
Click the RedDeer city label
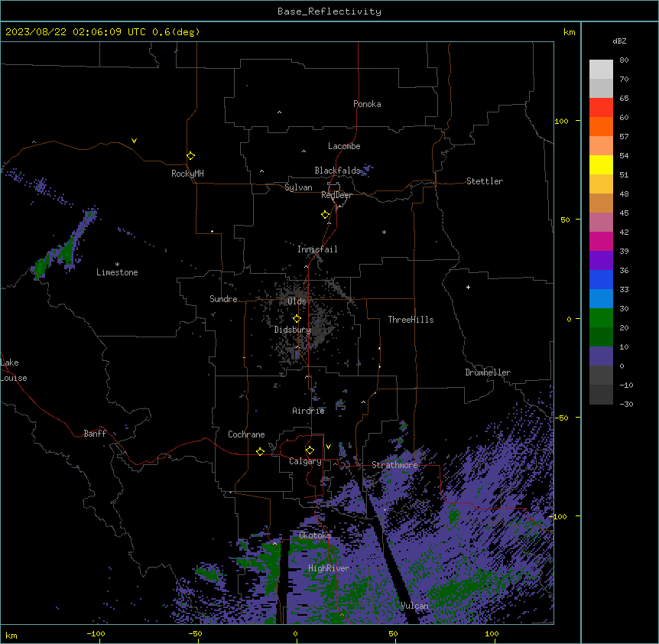[336, 195]
